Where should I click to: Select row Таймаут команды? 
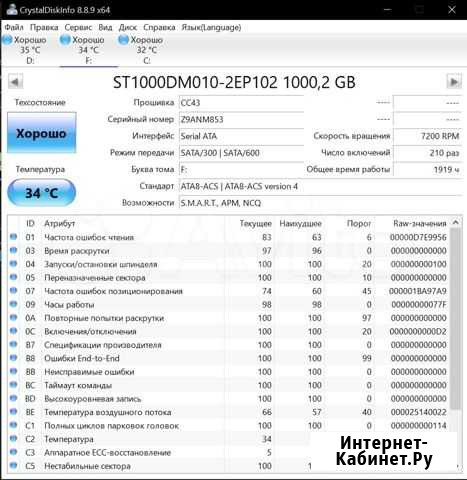(x=228, y=385)
